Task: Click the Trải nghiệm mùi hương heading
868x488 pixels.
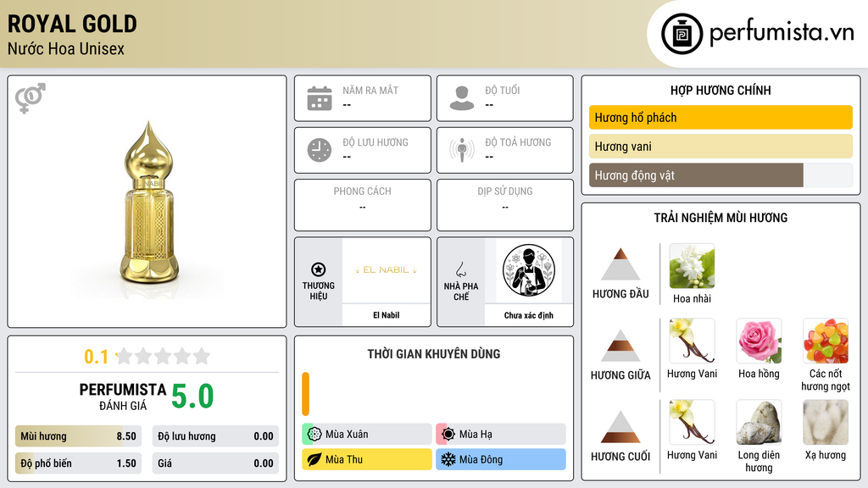Action: click(721, 218)
